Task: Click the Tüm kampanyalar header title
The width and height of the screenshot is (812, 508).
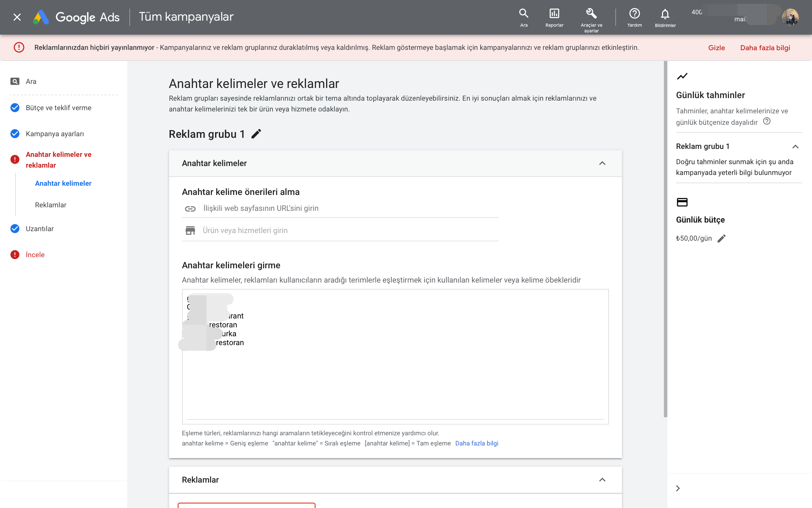Action: click(186, 17)
